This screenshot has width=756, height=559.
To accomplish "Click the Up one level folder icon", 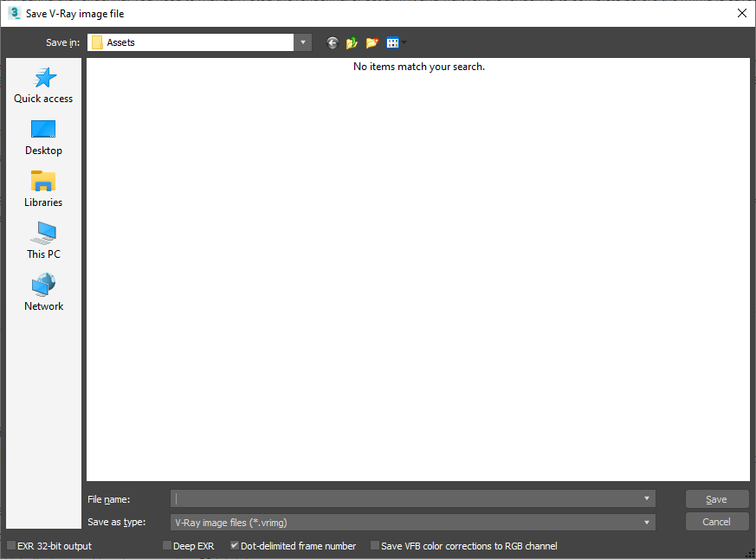I will (352, 42).
